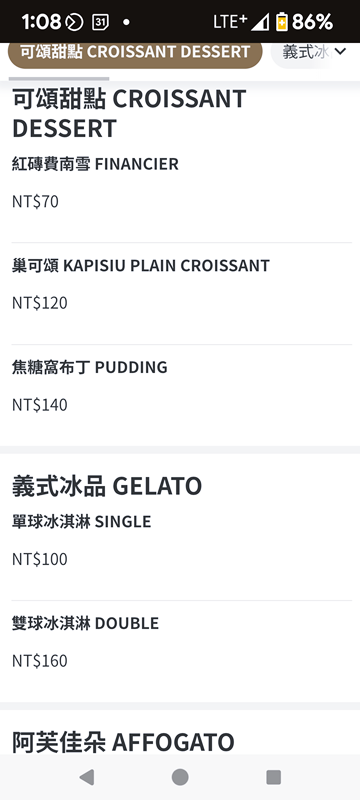Select the 可頌甜點 CROISSANT DESSERT tab
The image size is (360, 800).
[x=135, y=52]
